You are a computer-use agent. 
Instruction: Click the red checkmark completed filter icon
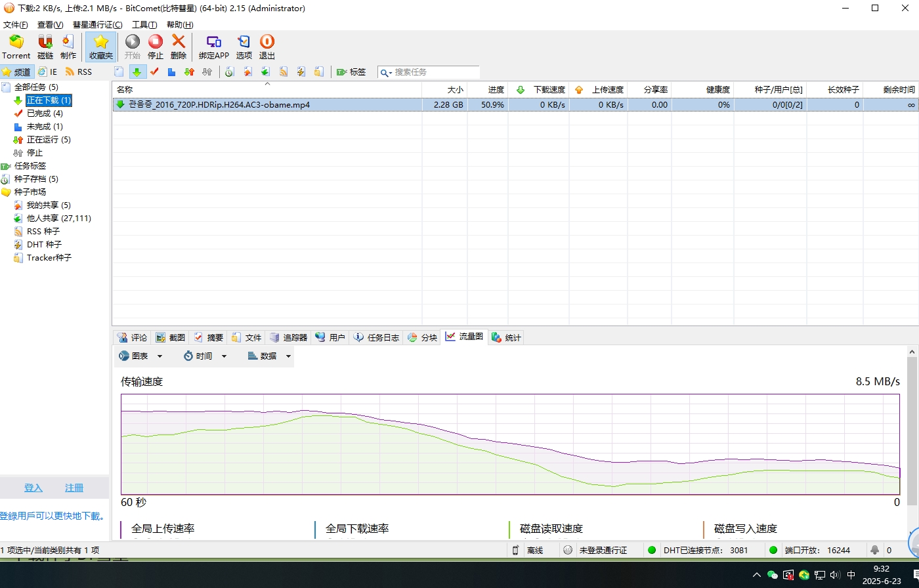tap(154, 72)
